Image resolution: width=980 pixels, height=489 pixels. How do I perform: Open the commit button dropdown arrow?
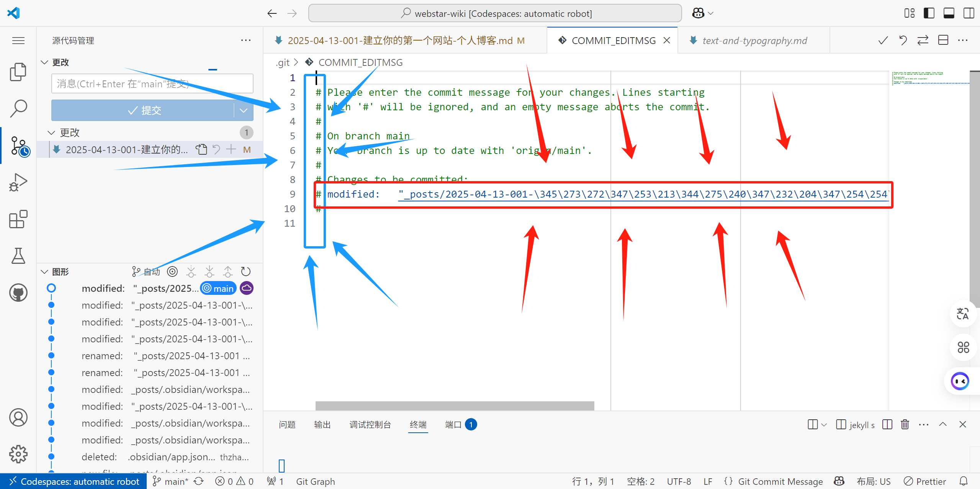pyautogui.click(x=244, y=111)
